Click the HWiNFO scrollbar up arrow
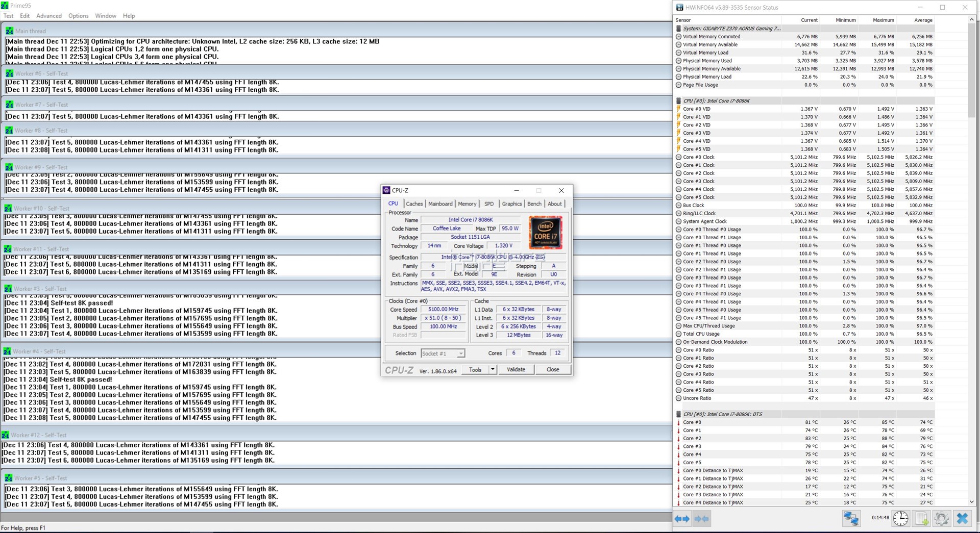980x533 pixels. [x=971, y=19]
